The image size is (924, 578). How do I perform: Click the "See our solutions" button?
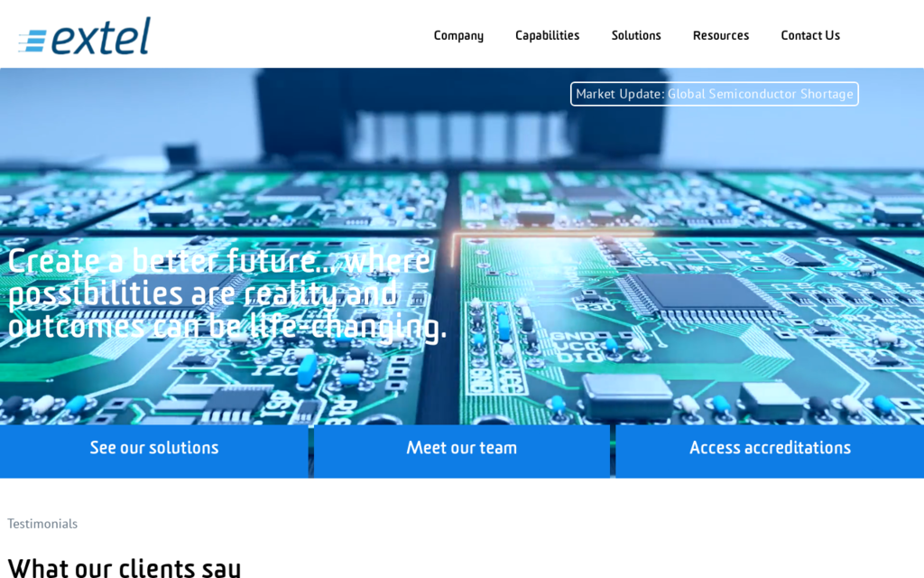pos(153,447)
